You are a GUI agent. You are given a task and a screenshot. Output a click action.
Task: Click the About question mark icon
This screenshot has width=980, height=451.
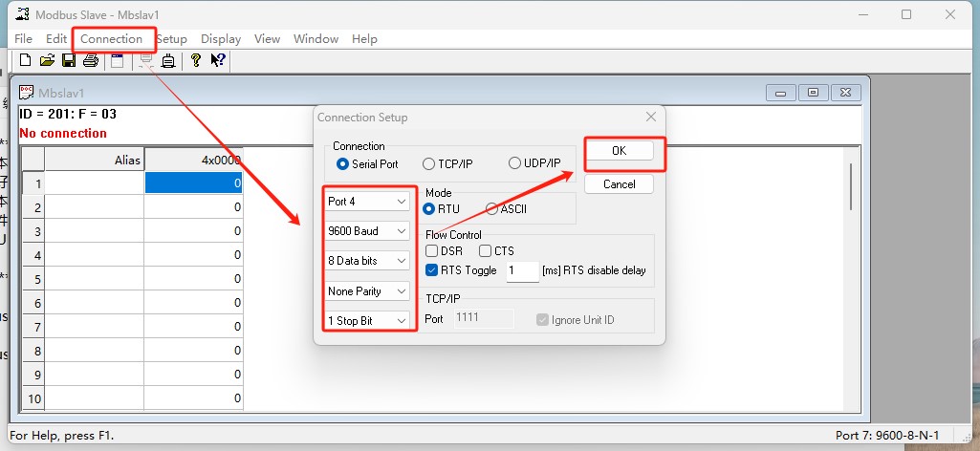point(196,60)
